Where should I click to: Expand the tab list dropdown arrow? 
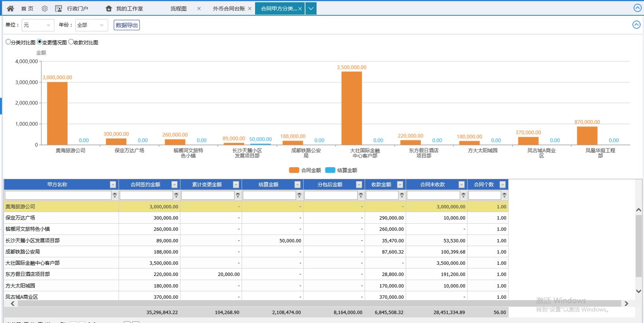(311, 9)
